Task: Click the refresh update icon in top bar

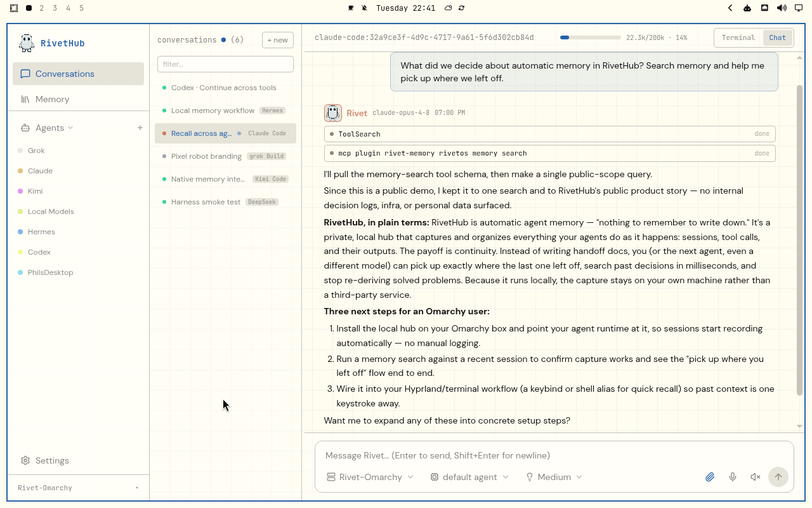Action: click(x=461, y=8)
